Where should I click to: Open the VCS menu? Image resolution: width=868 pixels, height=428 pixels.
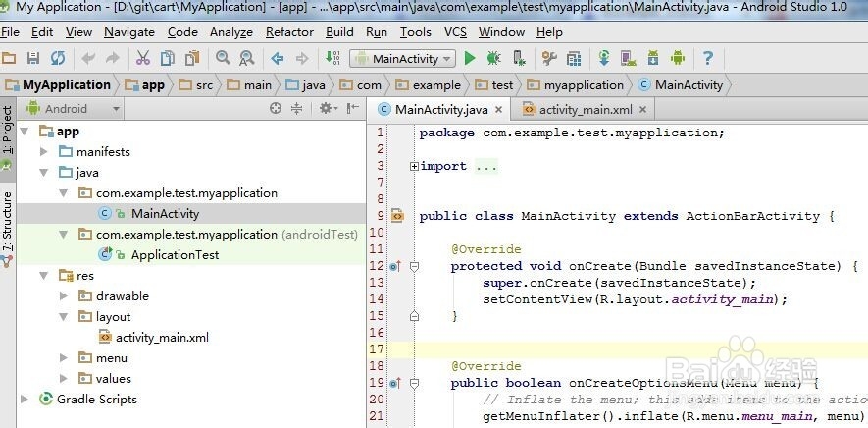click(x=456, y=32)
